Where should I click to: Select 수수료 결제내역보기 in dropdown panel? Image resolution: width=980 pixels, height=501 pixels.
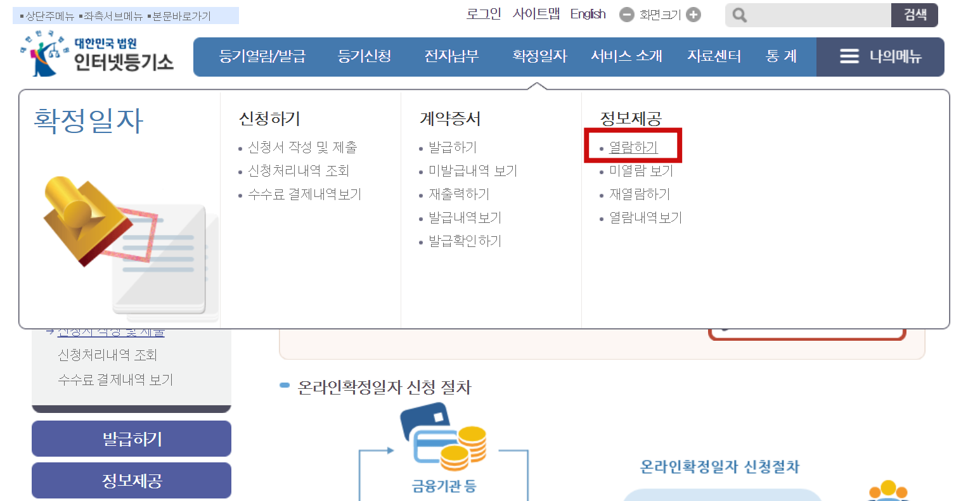[305, 194]
